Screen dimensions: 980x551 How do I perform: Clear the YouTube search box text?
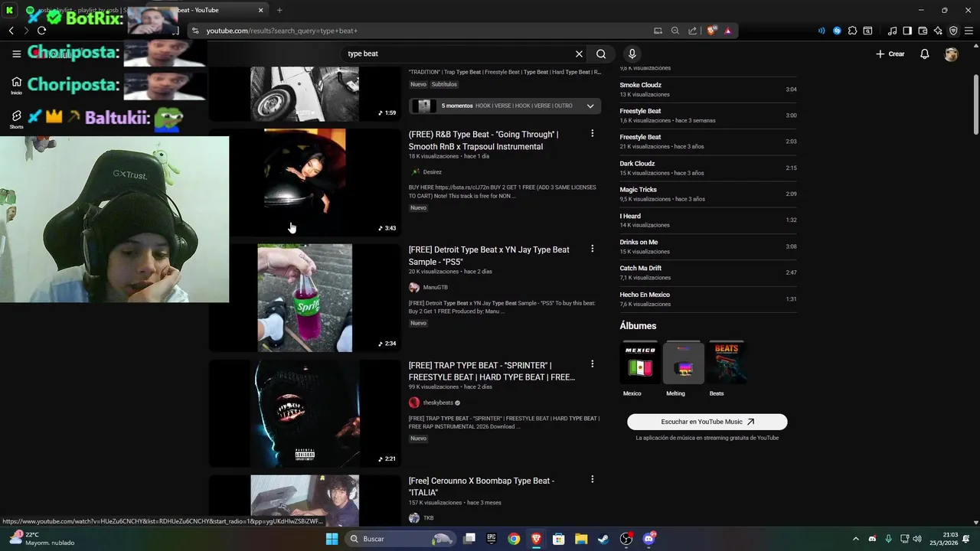point(579,54)
